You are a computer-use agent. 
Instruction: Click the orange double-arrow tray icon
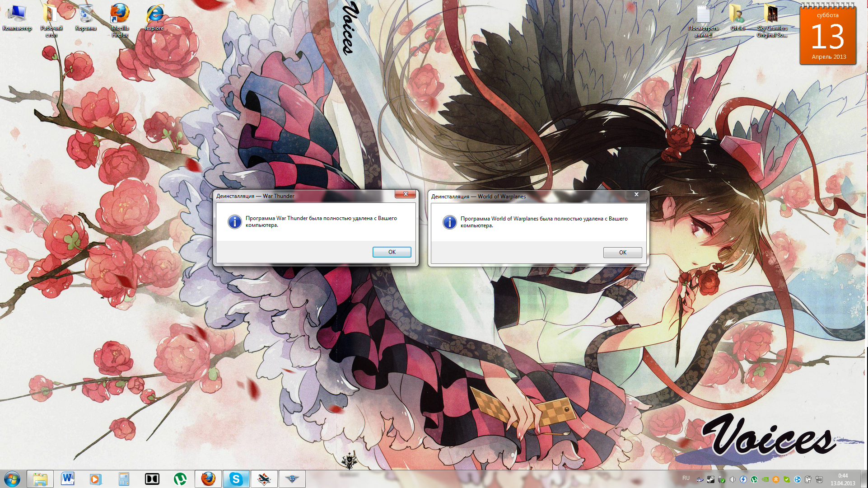[x=776, y=479]
